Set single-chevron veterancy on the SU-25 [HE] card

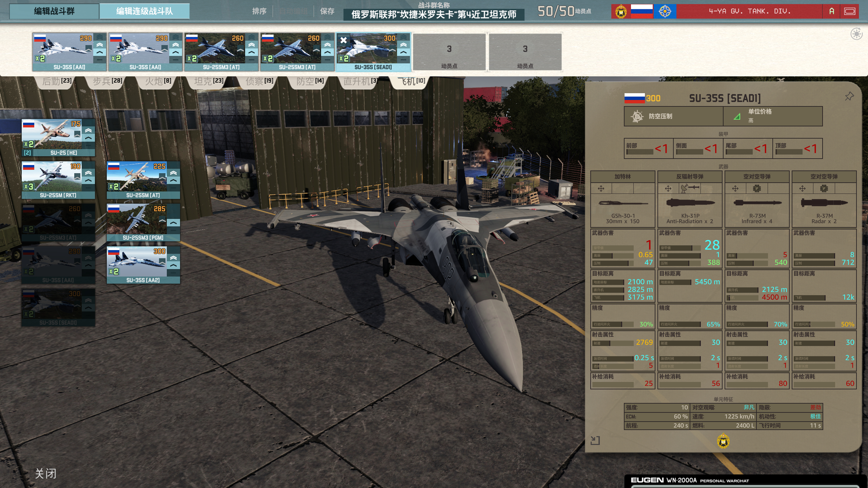point(88,138)
